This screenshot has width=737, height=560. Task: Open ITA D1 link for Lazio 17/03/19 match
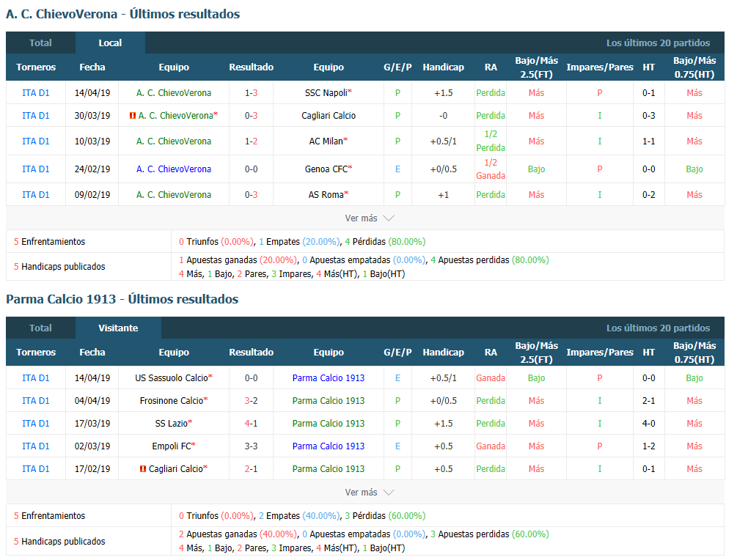click(x=36, y=423)
